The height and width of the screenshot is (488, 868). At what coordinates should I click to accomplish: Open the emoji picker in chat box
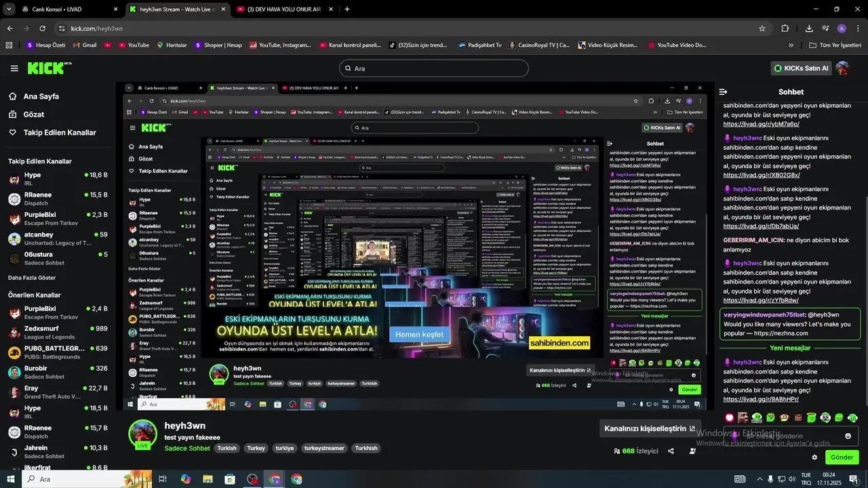point(848,436)
